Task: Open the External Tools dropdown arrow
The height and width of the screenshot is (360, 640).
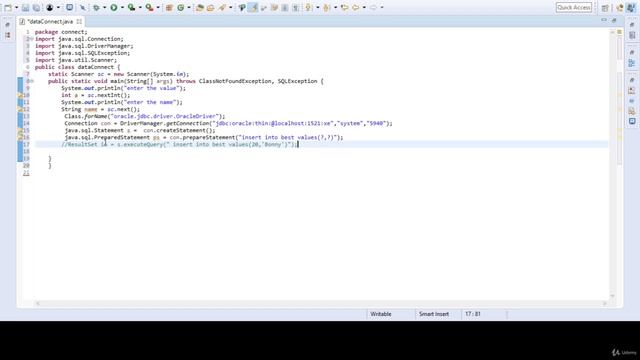Action: tap(158, 8)
